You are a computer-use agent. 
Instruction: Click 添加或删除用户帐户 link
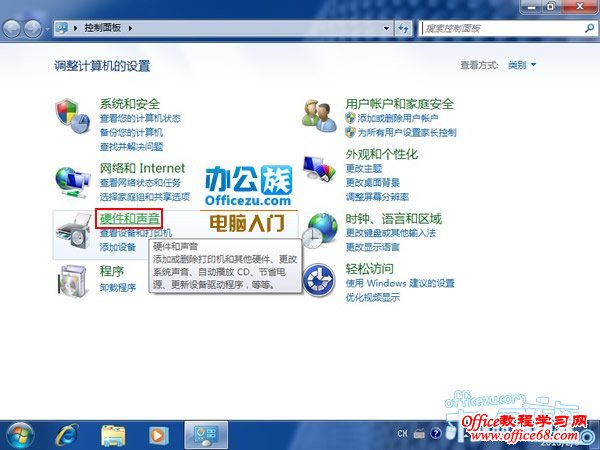point(398,118)
